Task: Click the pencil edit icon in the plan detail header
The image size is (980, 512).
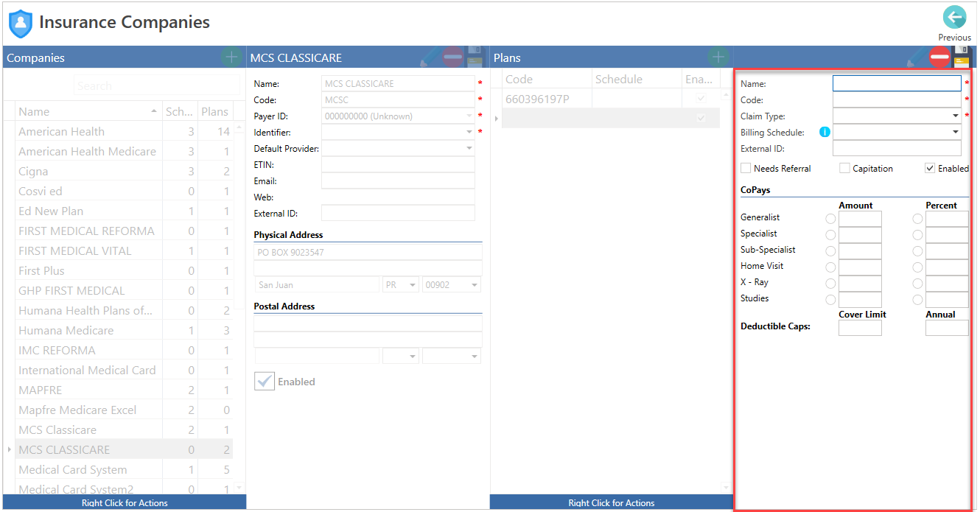Action: pos(917,57)
